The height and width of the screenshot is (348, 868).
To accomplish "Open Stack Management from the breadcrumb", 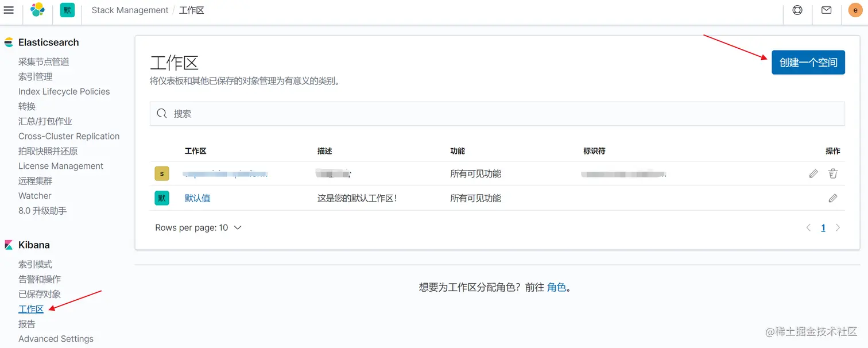I will click(129, 10).
